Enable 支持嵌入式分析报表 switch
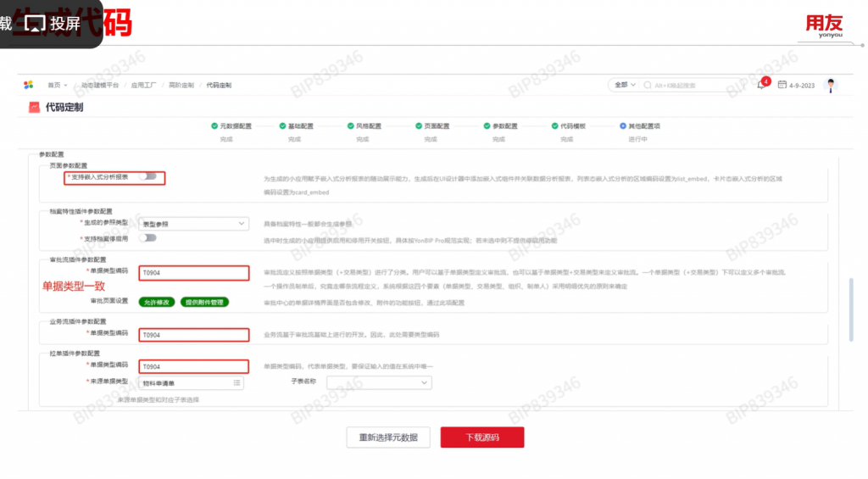868x479 pixels. (x=149, y=177)
